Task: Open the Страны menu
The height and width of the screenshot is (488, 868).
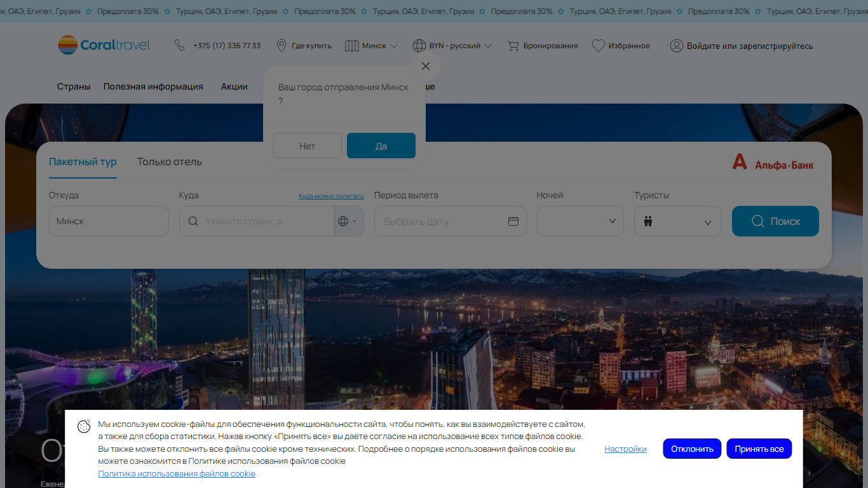Action: click(x=74, y=86)
